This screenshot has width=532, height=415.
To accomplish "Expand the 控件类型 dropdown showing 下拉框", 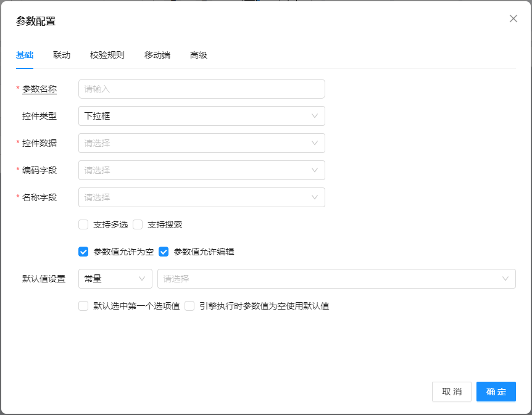I will (x=201, y=116).
